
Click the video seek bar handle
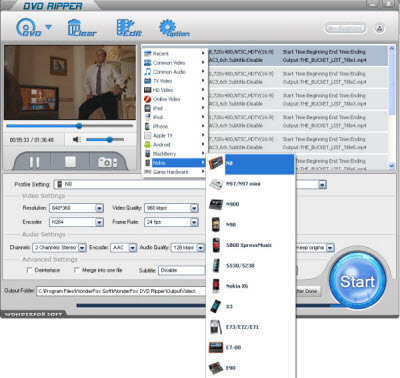click(x=79, y=126)
